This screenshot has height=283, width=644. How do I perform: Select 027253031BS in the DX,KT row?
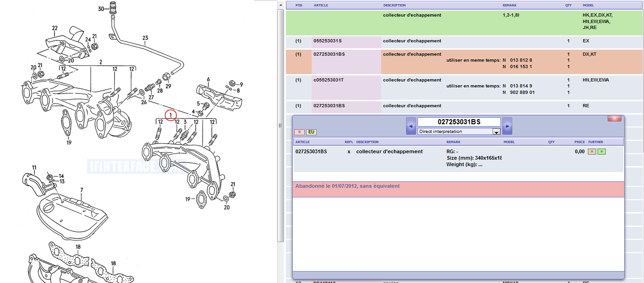point(329,54)
